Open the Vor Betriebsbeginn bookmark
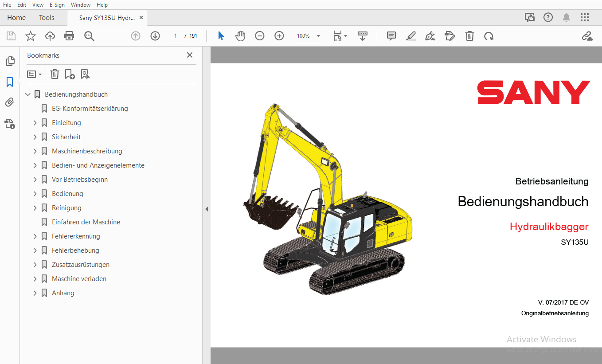The width and height of the screenshot is (602, 364). 80,180
